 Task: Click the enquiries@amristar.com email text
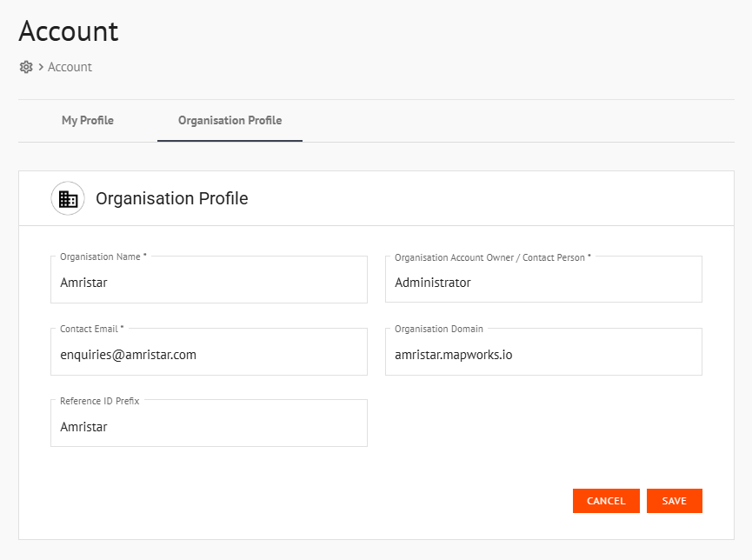126,355
